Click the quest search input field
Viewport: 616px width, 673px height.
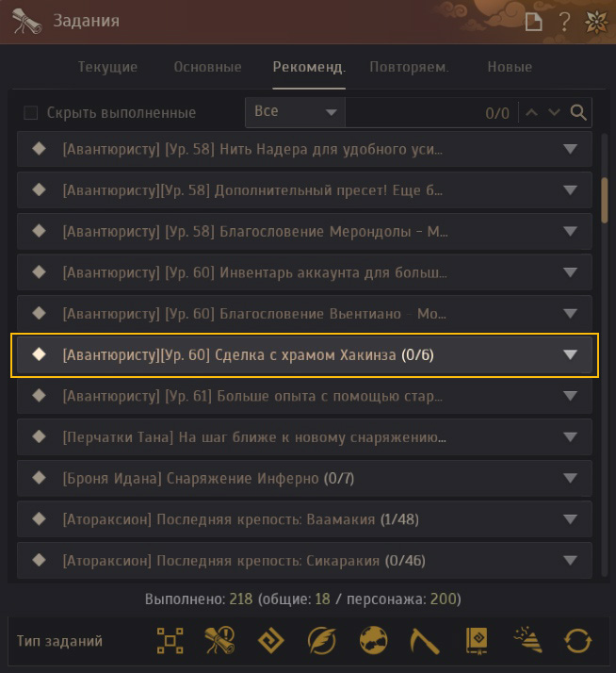tap(414, 113)
